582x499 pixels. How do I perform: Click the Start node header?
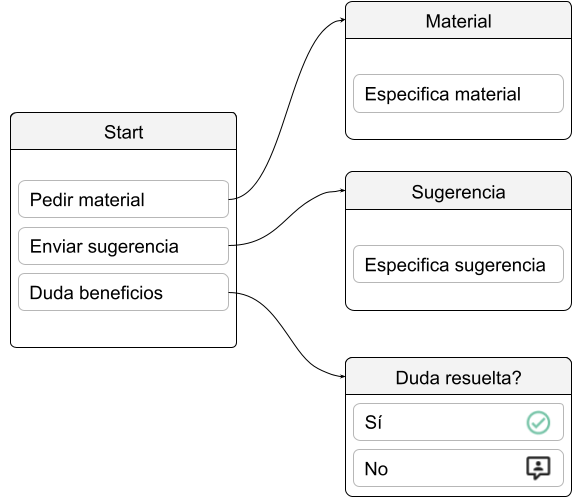point(124,131)
